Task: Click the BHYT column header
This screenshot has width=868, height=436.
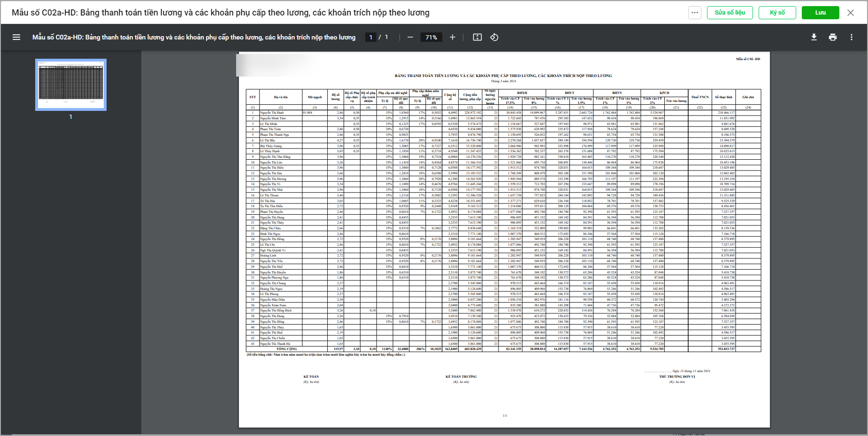Action: click(569, 93)
